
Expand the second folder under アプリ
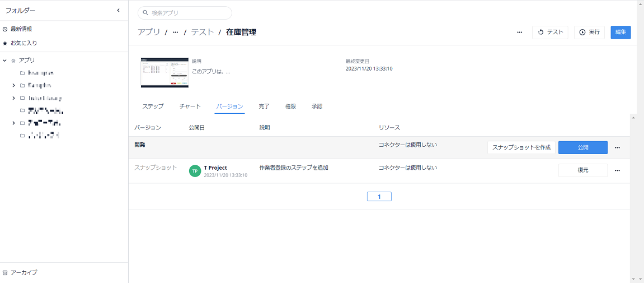pos(13,86)
